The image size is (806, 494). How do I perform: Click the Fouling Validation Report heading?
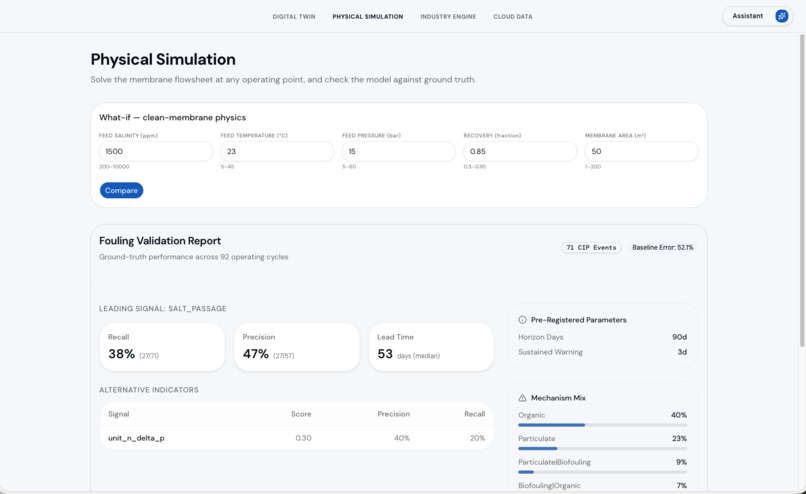click(160, 241)
